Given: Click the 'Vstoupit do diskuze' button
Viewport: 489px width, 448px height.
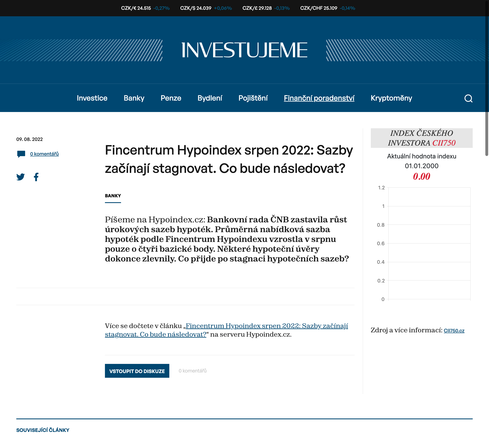Looking at the screenshot, I should pos(137,371).
